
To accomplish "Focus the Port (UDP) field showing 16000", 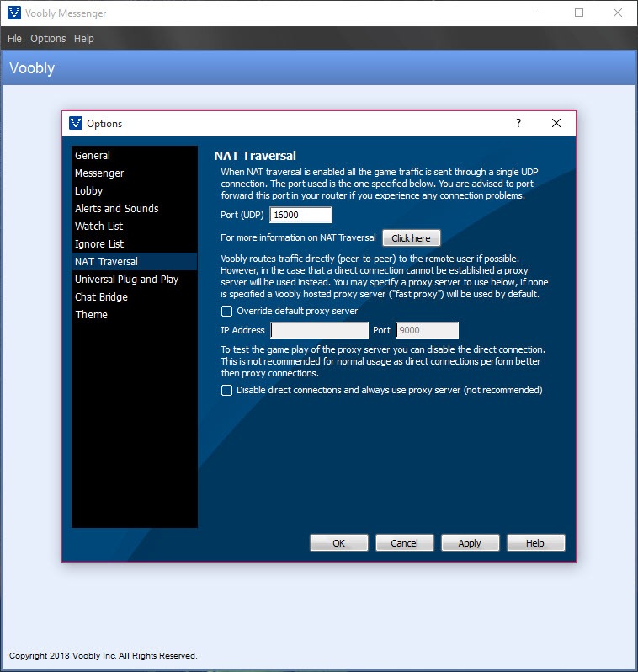I will (300, 215).
